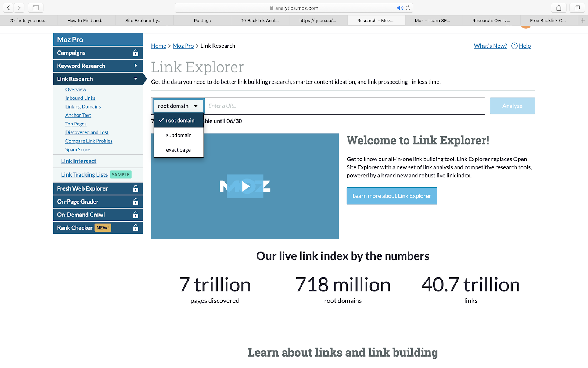The height and width of the screenshot is (368, 588).
Task: Switch to the Postaga tab
Action: pyautogui.click(x=202, y=21)
